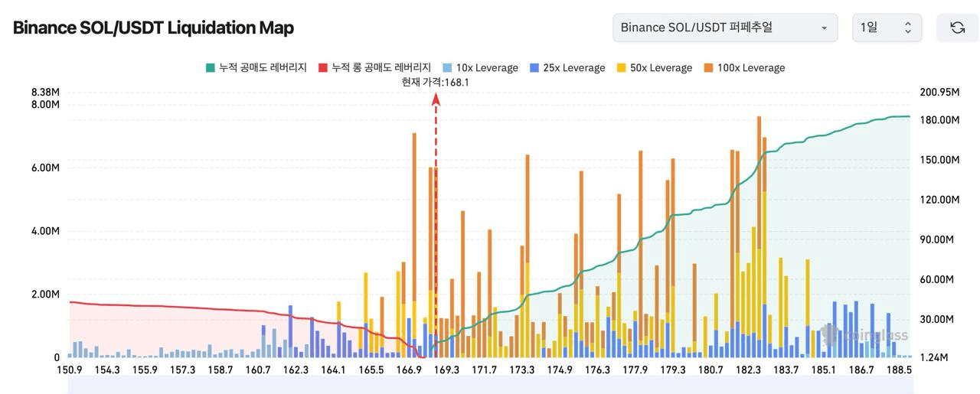Toggle the 누적 롱 공매도 레버리지 legend item
Image resolution: width=980 pixels, height=394 pixels.
375,67
